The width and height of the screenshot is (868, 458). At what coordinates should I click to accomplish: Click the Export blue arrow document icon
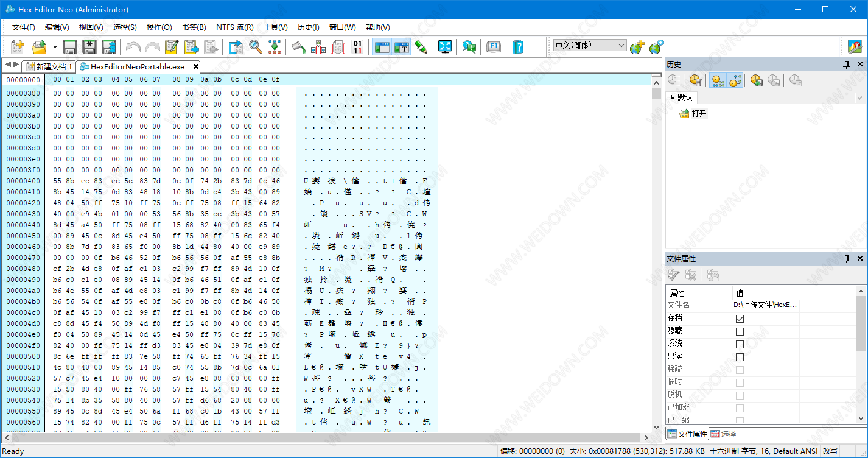(236, 47)
